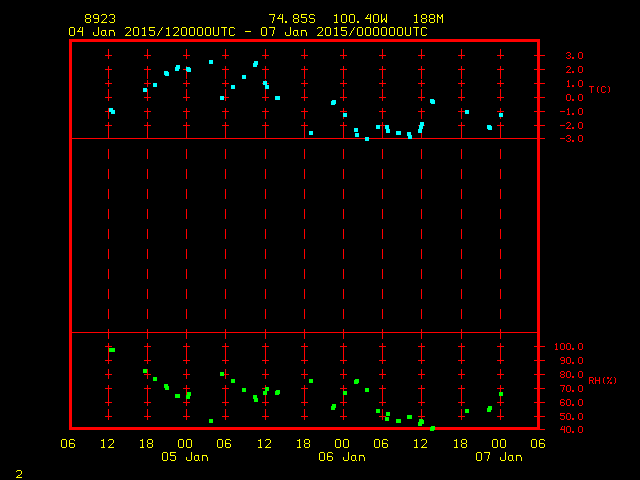640x480 pixels.
Task: Click the 0.0 temperature axis label
Action: point(574,98)
